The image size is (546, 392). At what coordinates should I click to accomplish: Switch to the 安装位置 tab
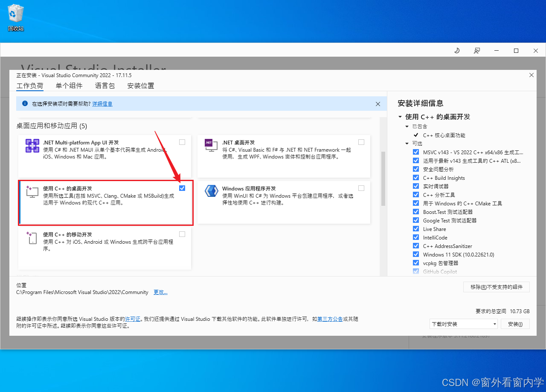point(141,86)
